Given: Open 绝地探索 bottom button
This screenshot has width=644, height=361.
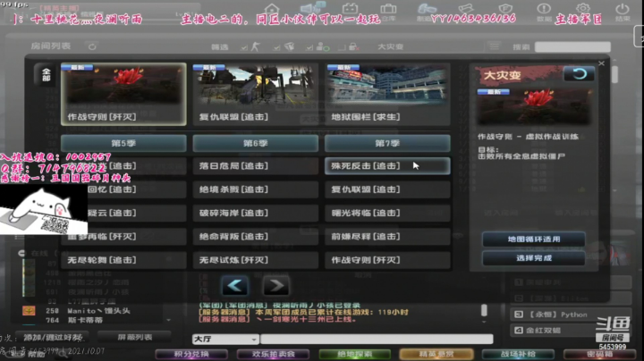Looking at the screenshot, I should pyautogui.click(x=355, y=354).
